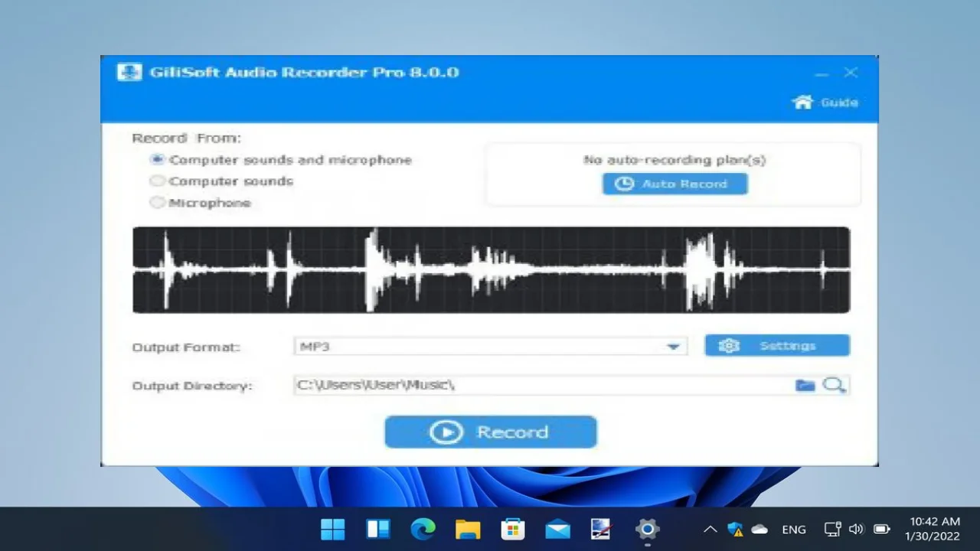Click the Settings button label
Screen dimensions: 980x551
coord(787,346)
